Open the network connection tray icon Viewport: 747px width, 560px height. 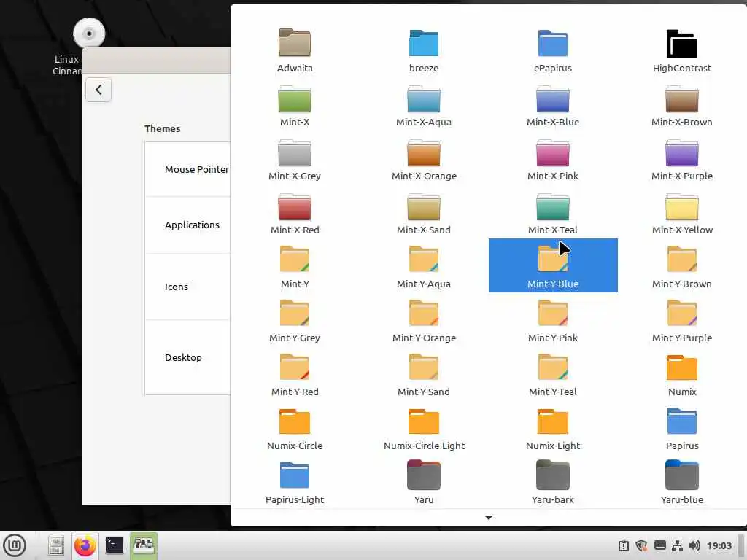[x=677, y=545]
